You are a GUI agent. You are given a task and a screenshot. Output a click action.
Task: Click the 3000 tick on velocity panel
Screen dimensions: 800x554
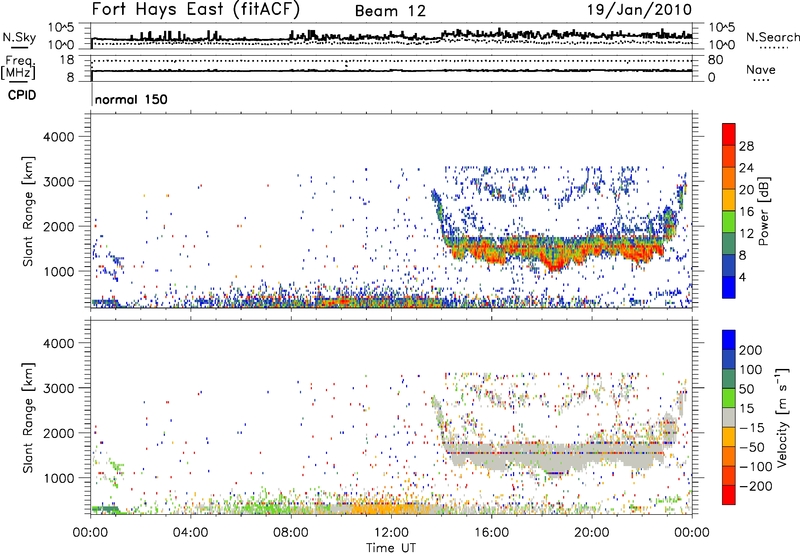(x=59, y=388)
